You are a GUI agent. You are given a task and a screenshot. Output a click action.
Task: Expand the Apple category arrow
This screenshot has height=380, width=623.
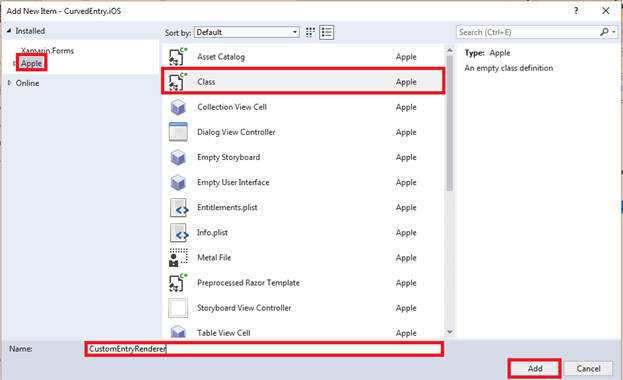coord(15,63)
